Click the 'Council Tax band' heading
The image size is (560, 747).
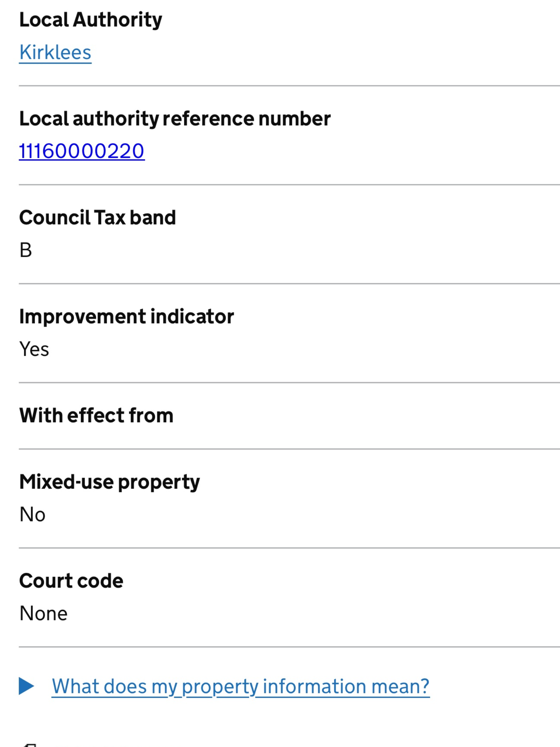[x=97, y=218]
